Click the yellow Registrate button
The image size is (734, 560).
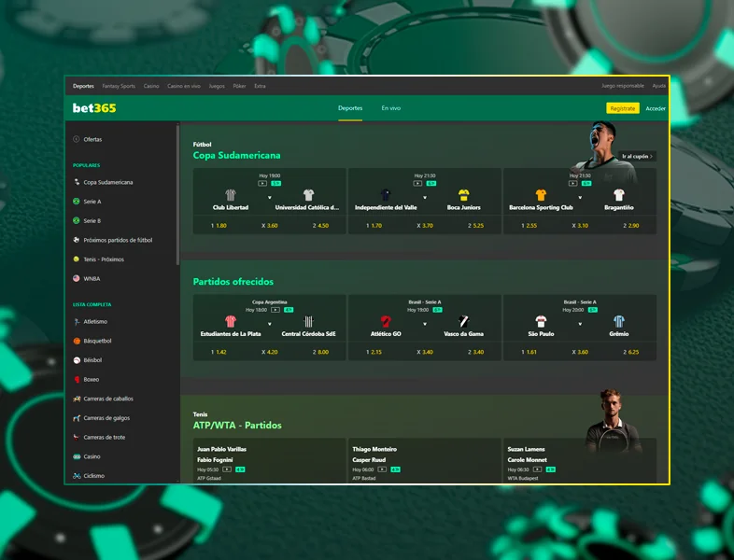[x=622, y=108]
